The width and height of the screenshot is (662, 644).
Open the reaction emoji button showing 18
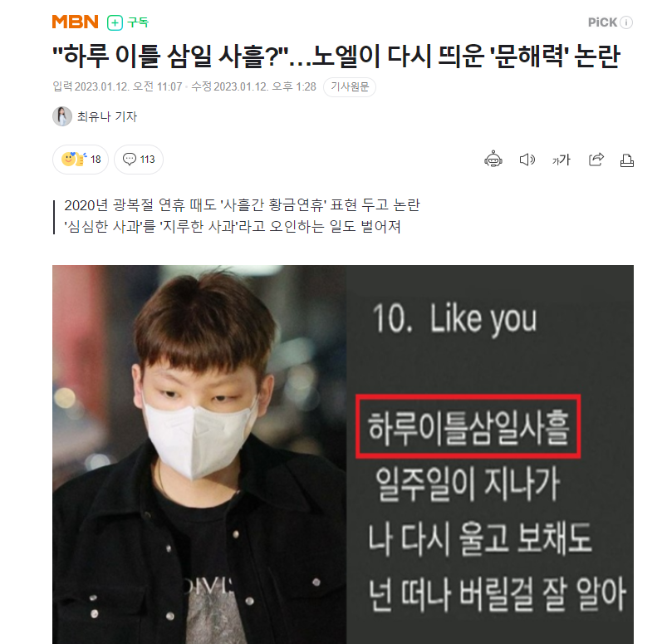click(81, 160)
